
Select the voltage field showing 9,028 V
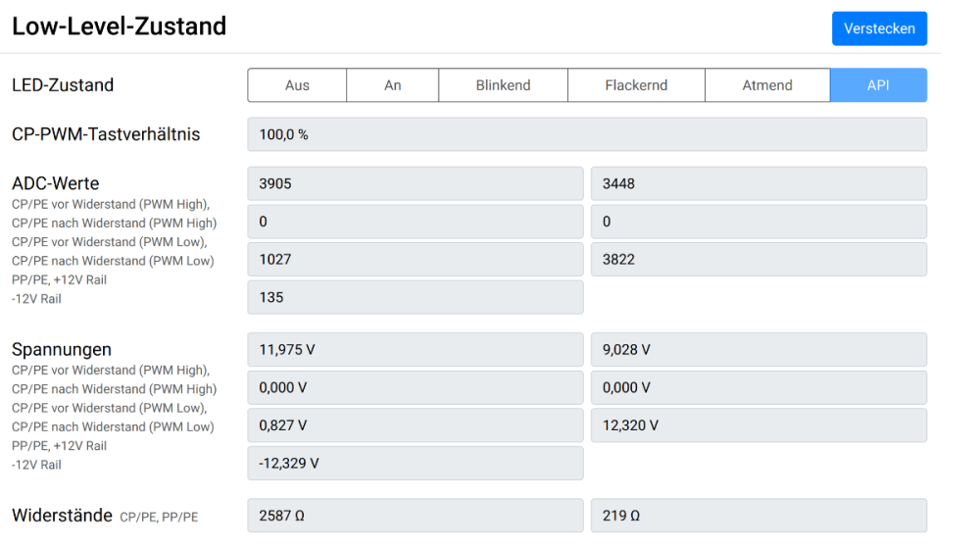point(759,350)
